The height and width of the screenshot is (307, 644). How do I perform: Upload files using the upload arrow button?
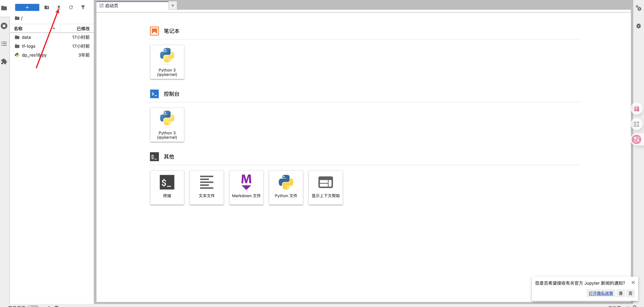click(59, 8)
